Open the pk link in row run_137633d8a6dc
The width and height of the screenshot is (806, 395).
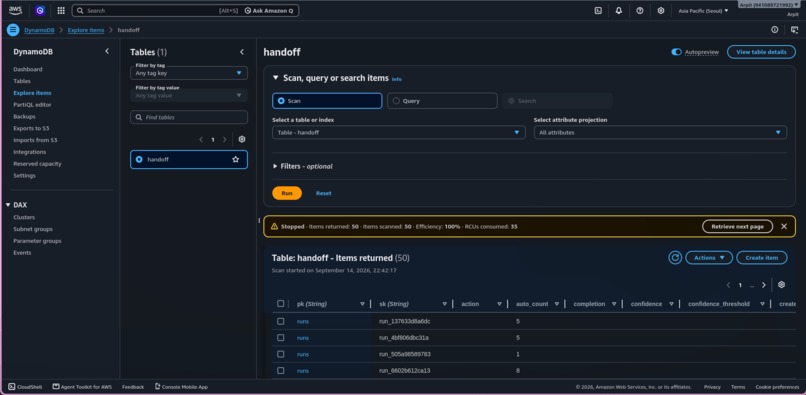point(303,321)
